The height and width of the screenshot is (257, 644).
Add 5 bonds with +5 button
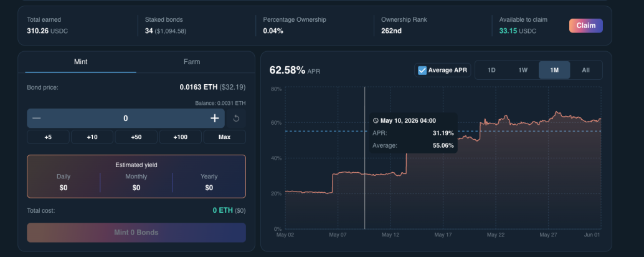click(x=48, y=137)
